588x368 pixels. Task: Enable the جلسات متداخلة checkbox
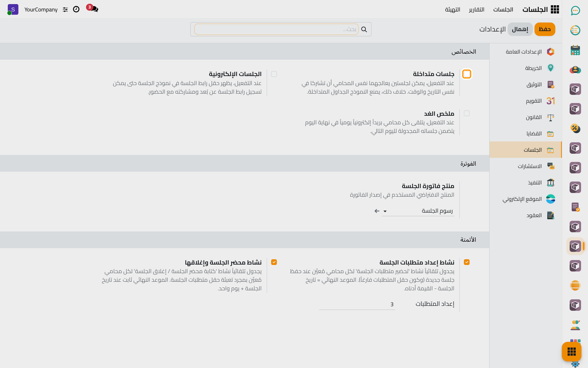467,74
